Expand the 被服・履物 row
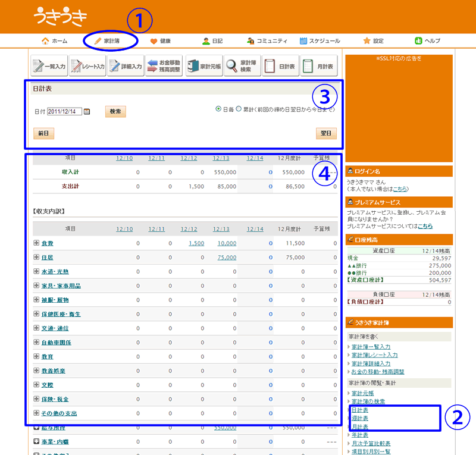476x455 pixels. tap(36, 300)
